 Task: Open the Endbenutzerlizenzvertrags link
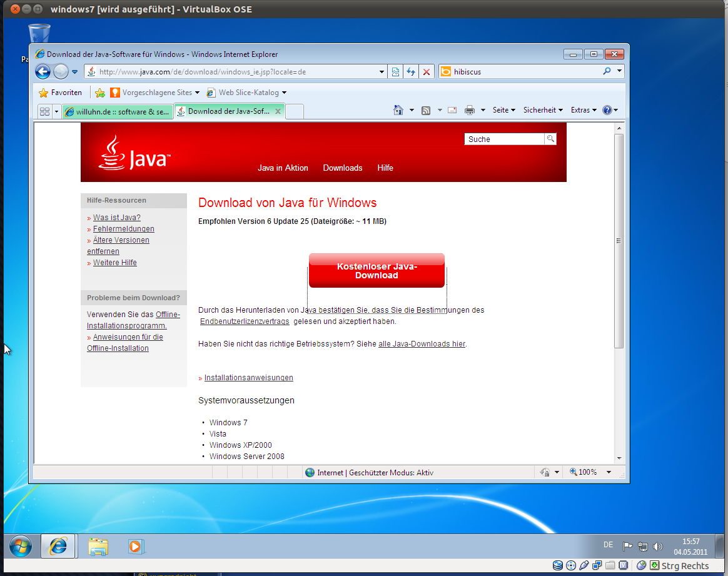(245, 321)
